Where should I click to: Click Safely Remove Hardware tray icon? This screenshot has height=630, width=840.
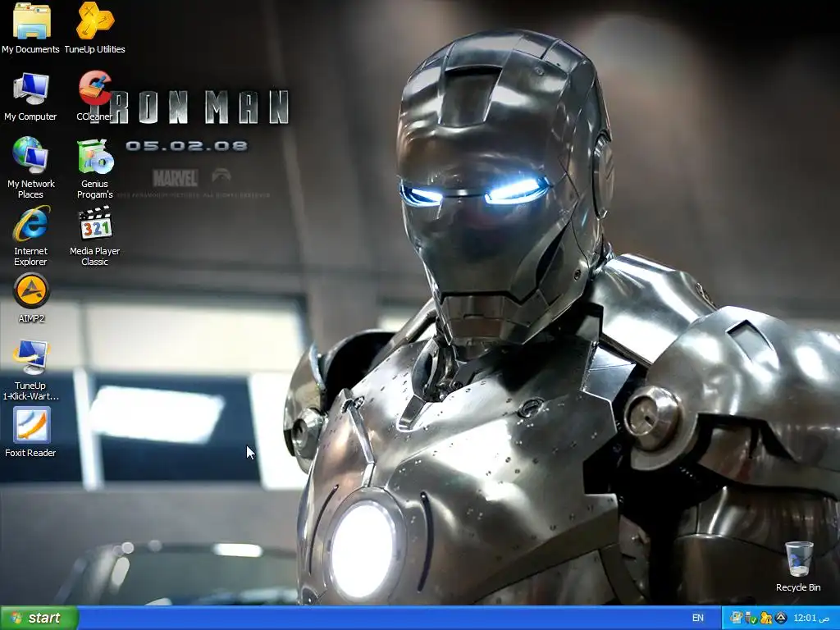[x=751, y=619]
